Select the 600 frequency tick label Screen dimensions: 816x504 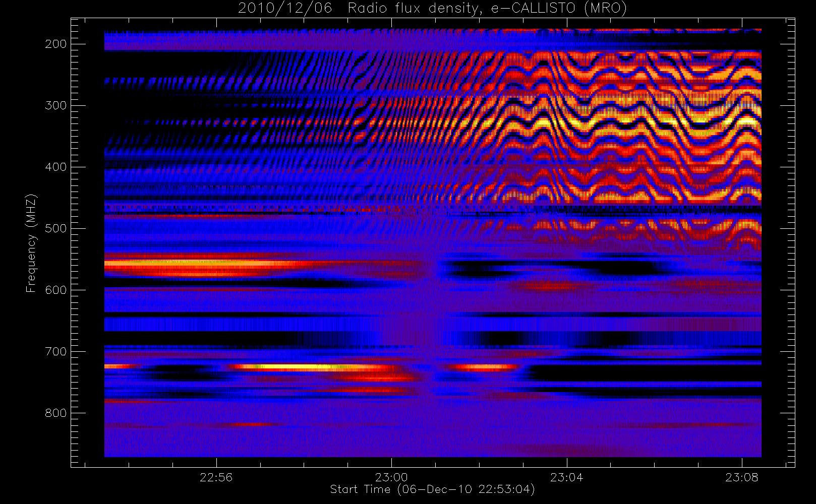[x=56, y=290]
